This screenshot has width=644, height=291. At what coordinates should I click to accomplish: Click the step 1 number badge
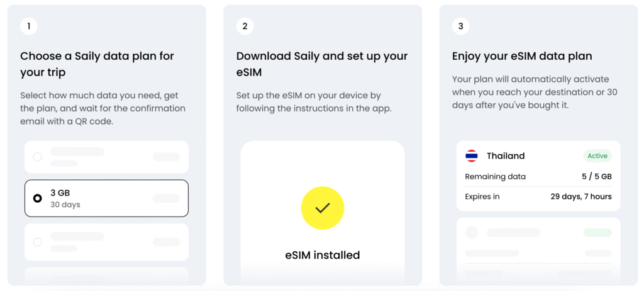click(28, 26)
